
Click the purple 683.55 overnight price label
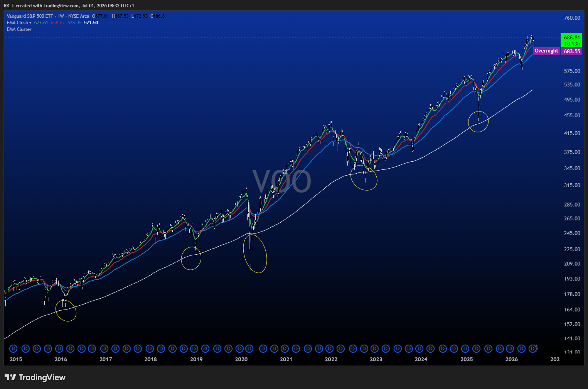coord(572,51)
